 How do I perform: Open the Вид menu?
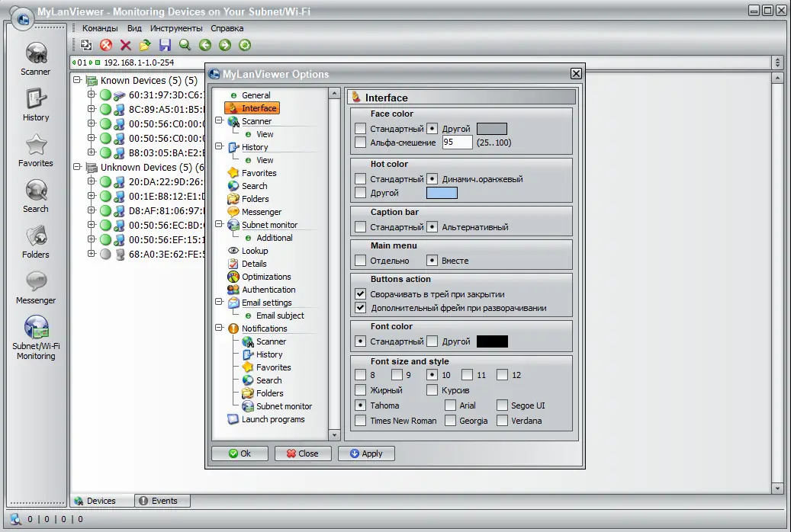(x=134, y=28)
